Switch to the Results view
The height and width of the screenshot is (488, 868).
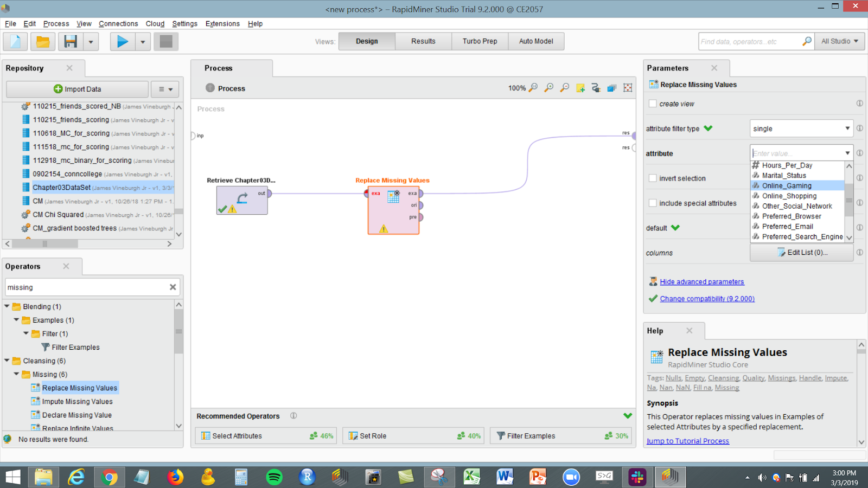tap(423, 41)
